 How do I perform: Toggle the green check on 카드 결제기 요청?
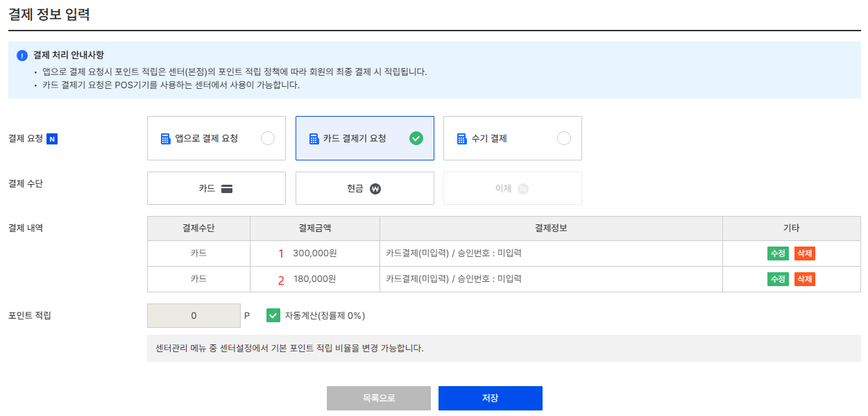[x=416, y=138]
